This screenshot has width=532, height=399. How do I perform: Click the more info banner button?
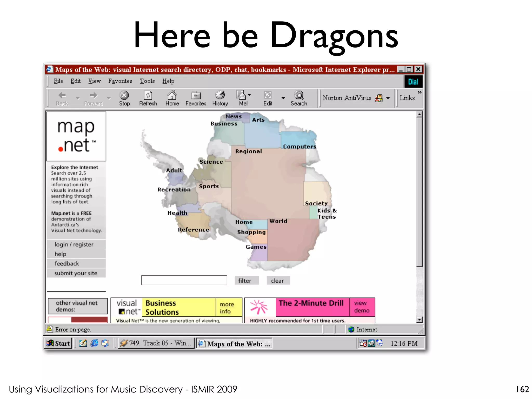point(229,308)
